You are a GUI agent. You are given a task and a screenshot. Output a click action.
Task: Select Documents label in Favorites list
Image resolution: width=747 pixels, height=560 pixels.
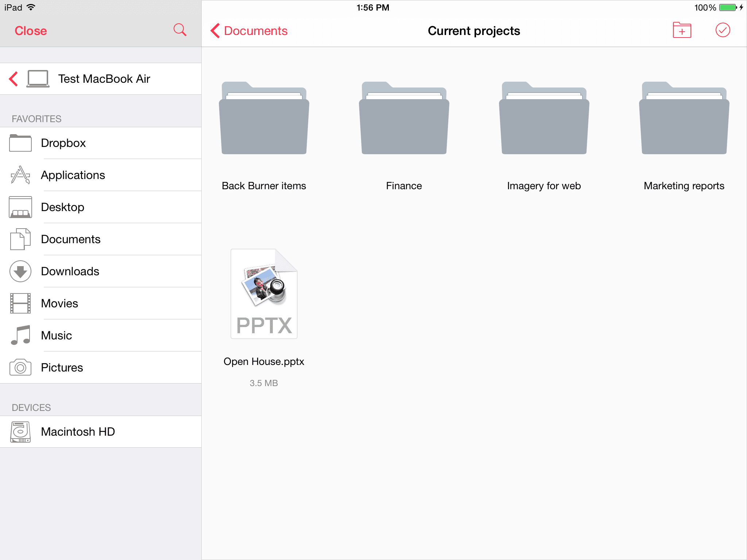click(71, 239)
